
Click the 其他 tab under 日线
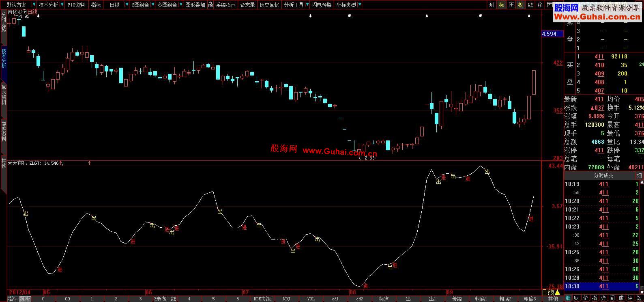point(553,299)
